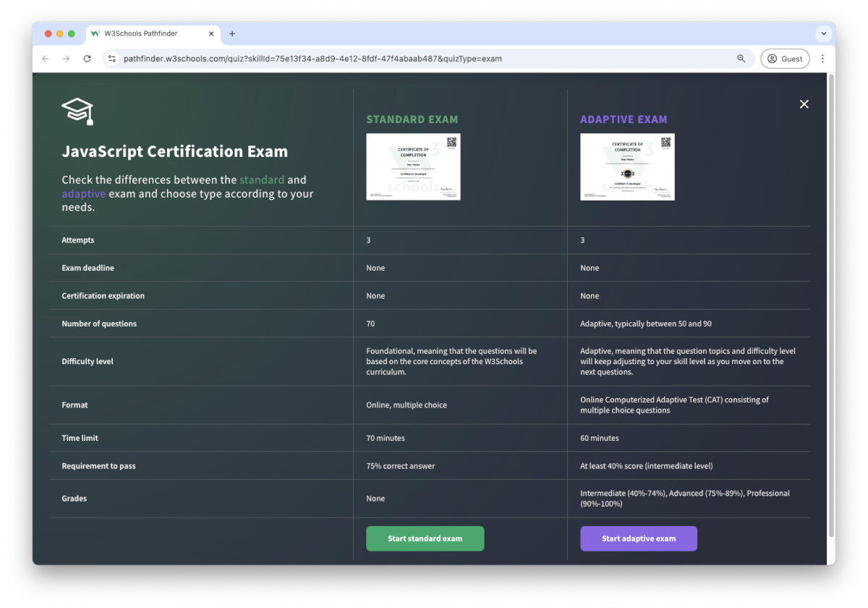Close the exam comparison dialog with X
Viewport: 868px width, 608px height.
click(804, 104)
